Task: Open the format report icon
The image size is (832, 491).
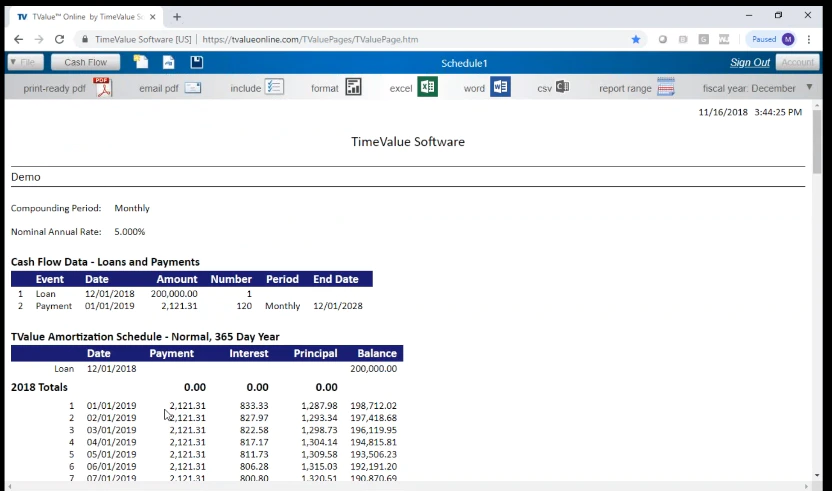Action: click(x=353, y=87)
